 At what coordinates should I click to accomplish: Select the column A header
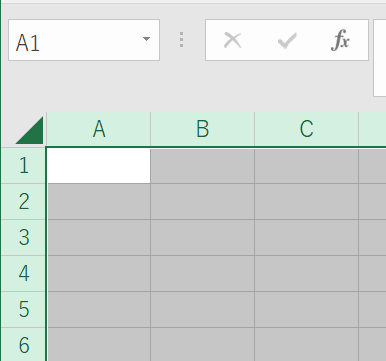[99, 129]
